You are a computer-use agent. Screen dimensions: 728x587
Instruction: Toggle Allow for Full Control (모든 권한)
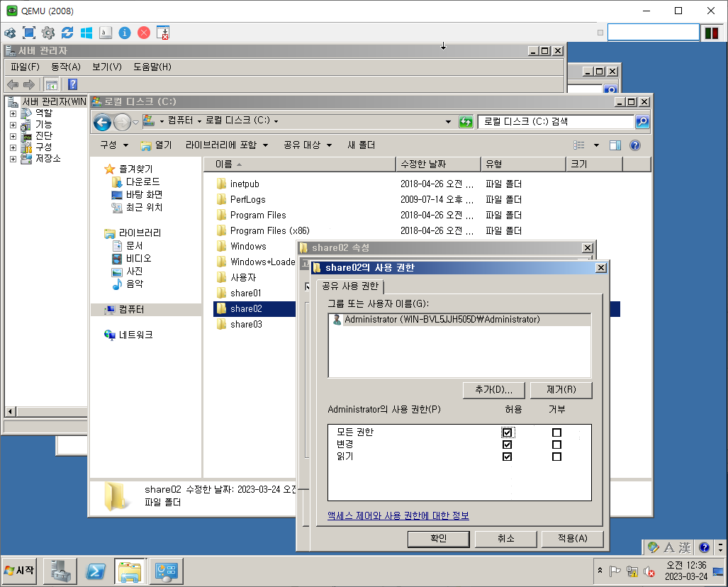(507, 432)
